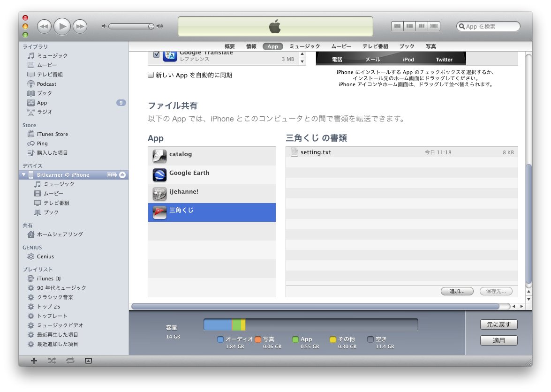Collapse the Bitlearner の iPhone device tree

coord(23,174)
